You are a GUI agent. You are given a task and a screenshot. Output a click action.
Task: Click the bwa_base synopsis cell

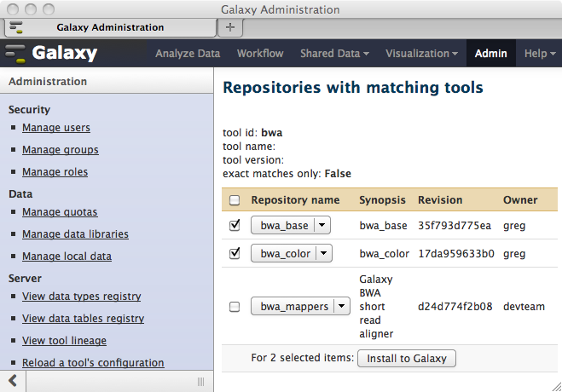383,226
